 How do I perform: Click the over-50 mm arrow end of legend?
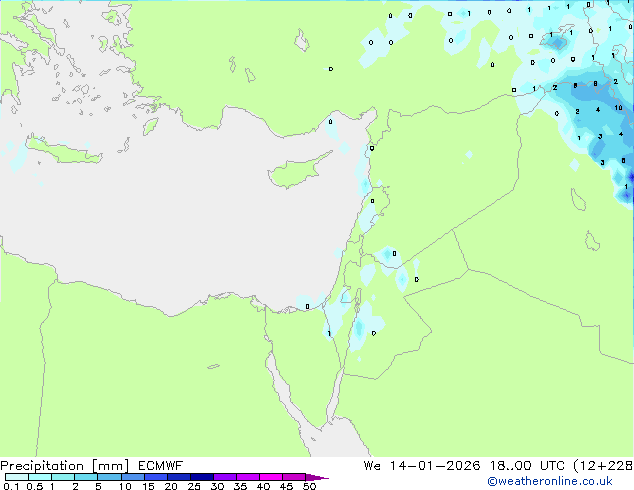click(317, 477)
